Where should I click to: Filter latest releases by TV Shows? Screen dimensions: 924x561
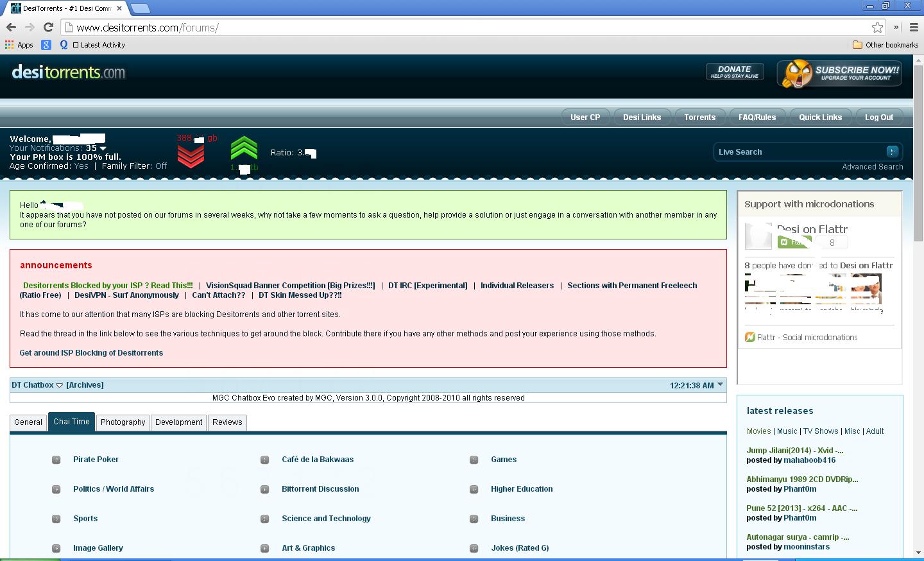pyautogui.click(x=821, y=431)
